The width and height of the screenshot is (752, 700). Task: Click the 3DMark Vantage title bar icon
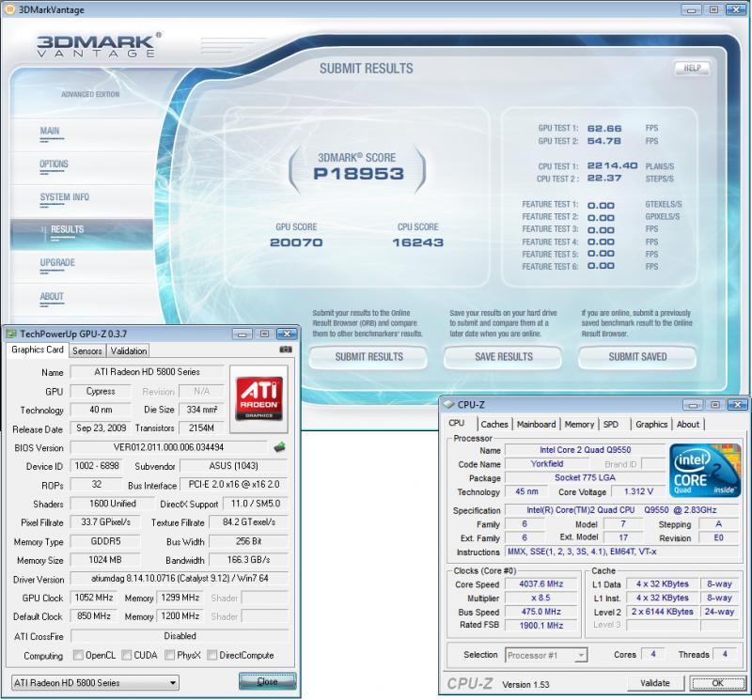point(10,8)
